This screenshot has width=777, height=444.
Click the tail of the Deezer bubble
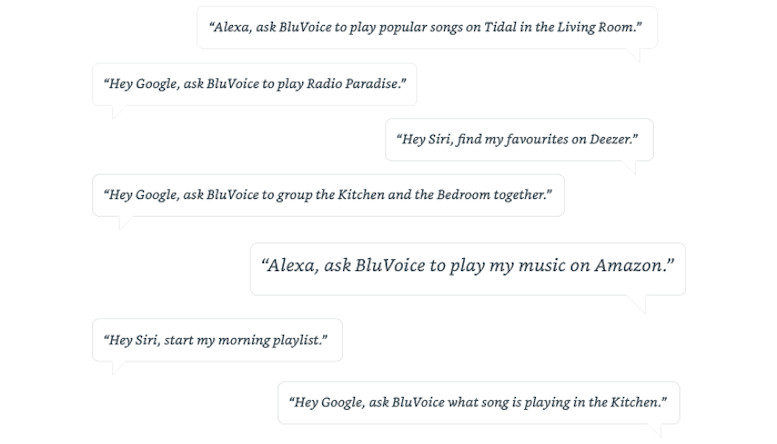pos(630,167)
